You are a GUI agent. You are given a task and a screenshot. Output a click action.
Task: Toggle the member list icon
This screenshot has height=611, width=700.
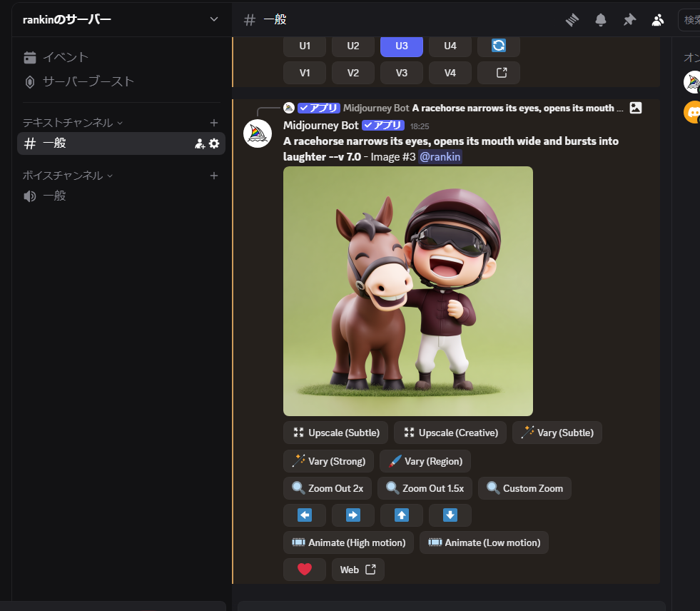(658, 20)
